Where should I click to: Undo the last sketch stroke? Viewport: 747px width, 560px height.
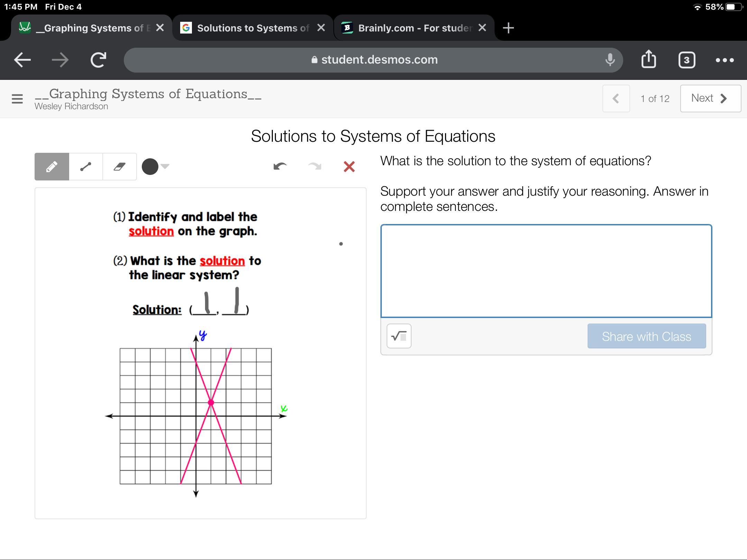[280, 167]
